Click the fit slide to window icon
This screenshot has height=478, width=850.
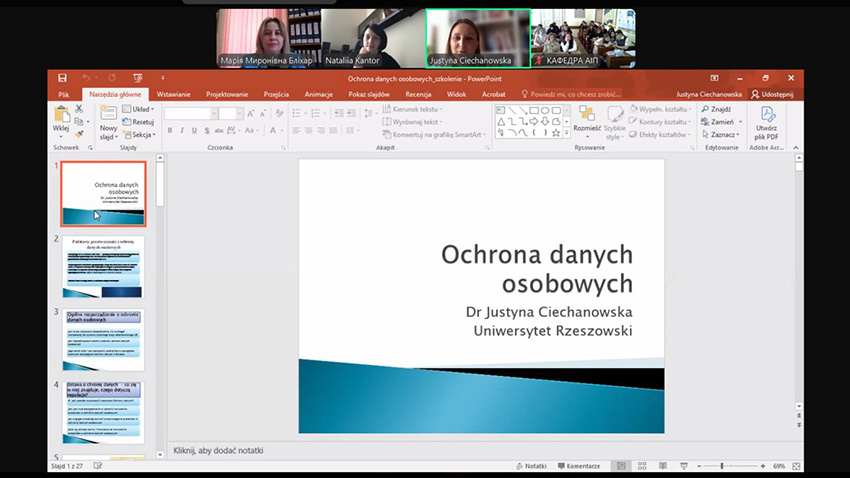pyautogui.click(x=795, y=466)
